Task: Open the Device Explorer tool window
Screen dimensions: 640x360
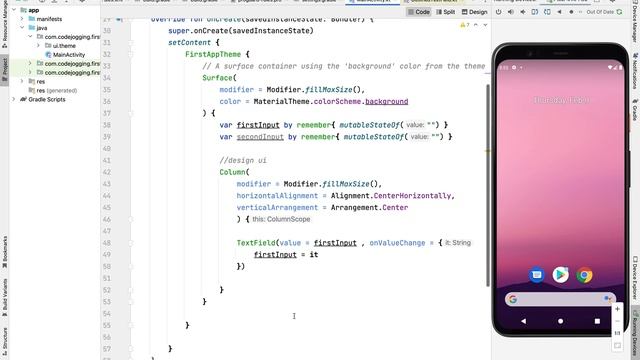Action: (635, 277)
